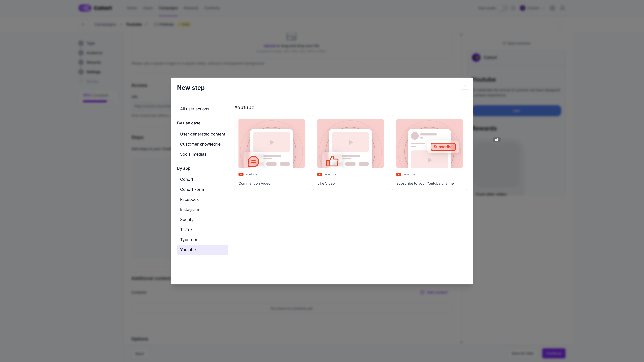The image size is (644, 362).
Task: Click YouTube logo icon under Comment card
Action: (241, 174)
